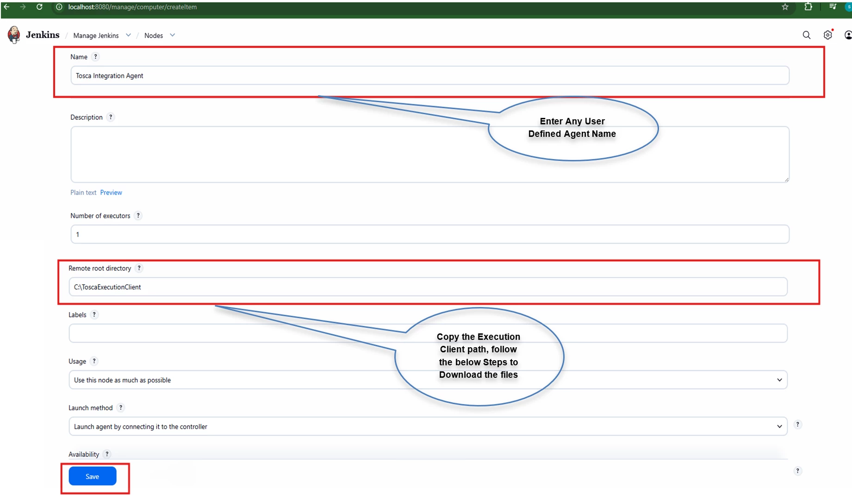Image resolution: width=852 pixels, height=504 pixels.
Task: Open the Usage dropdown
Action: pyautogui.click(x=428, y=380)
